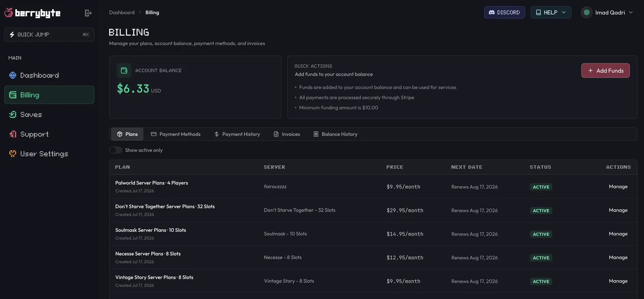644x299 pixels.
Task: Click the Payment History dollar icon
Action: click(x=217, y=134)
